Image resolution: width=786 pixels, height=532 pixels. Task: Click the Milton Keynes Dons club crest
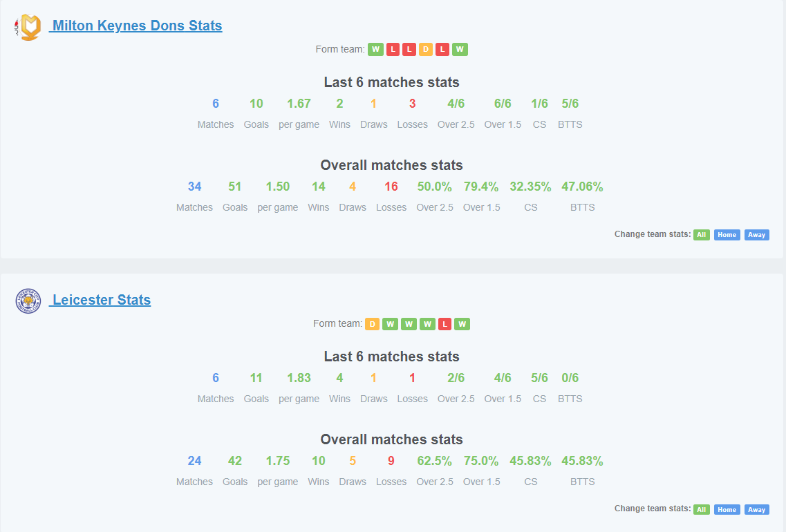tap(28, 26)
